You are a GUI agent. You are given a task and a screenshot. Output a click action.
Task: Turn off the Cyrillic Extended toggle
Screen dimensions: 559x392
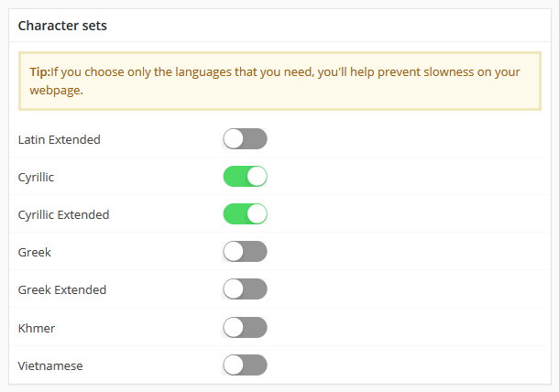pos(245,214)
